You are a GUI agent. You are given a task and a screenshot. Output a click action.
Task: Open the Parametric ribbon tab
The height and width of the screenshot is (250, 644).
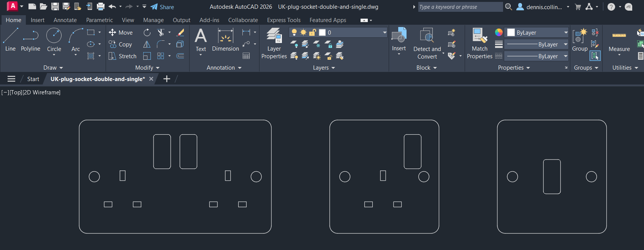pos(100,20)
